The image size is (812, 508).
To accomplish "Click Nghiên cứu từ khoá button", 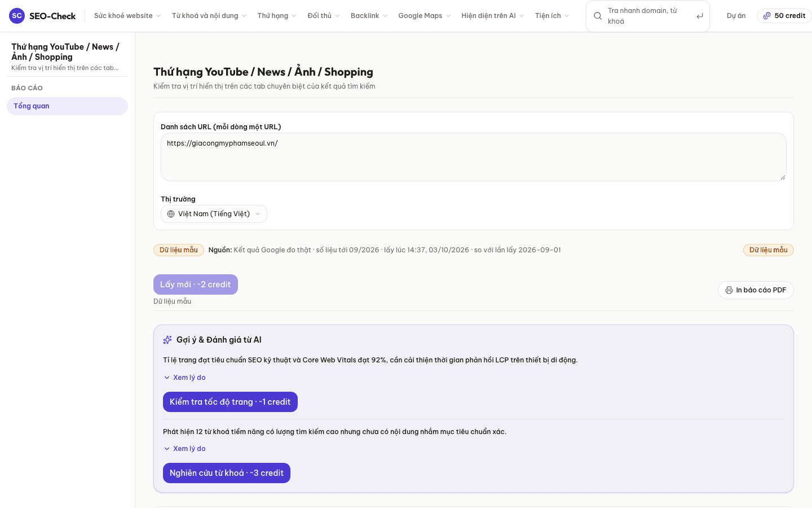I will 227,473.
